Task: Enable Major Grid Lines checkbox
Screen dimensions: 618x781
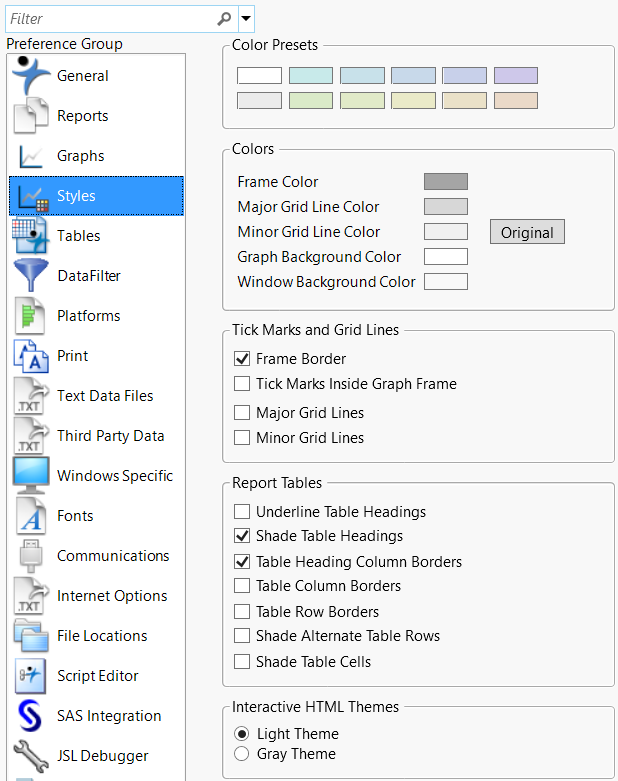Action: [241, 413]
